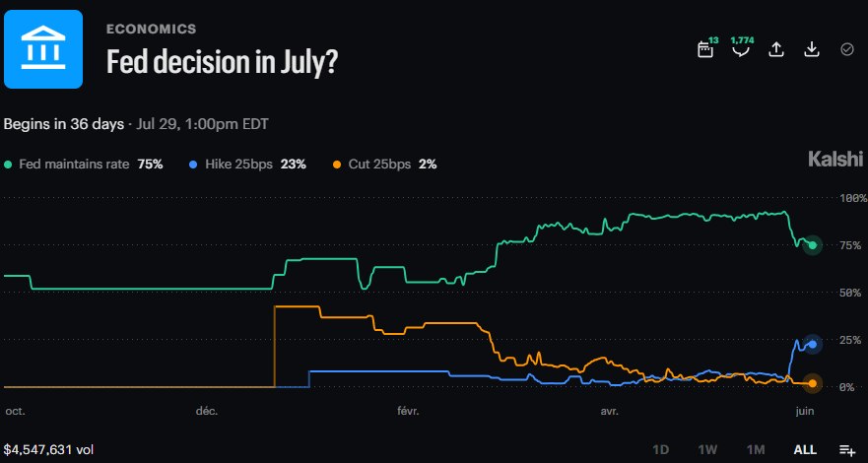Screen dimensions: 868x463
Task: Select the 1D time range
Action: pos(660,449)
